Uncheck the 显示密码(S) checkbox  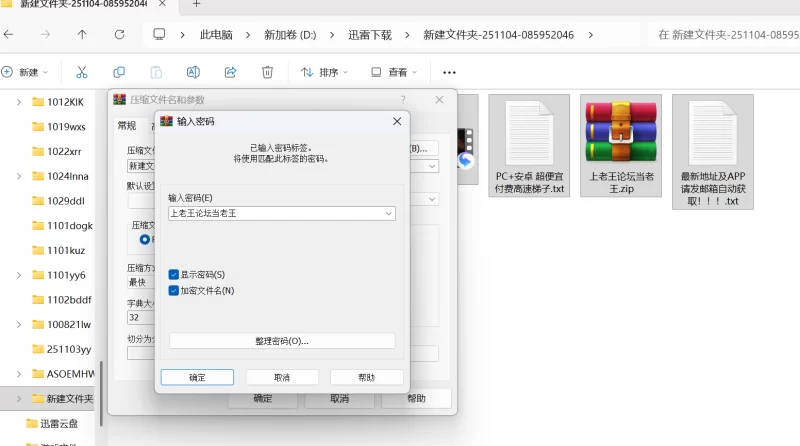[174, 274]
